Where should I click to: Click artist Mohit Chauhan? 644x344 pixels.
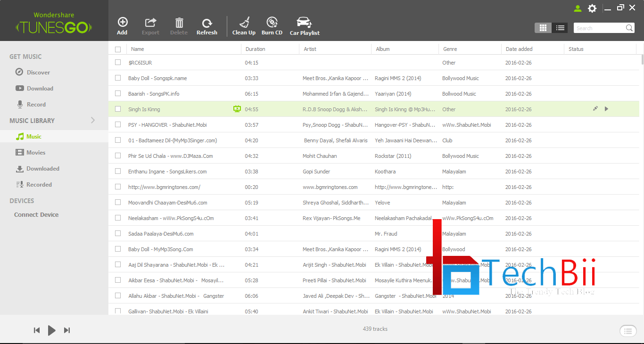point(320,156)
